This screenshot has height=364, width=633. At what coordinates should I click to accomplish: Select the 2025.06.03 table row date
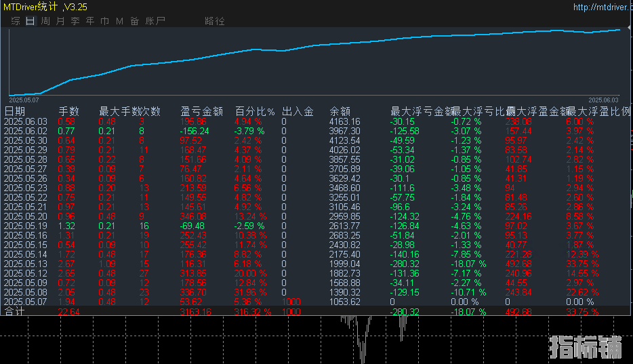click(x=26, y=121)
